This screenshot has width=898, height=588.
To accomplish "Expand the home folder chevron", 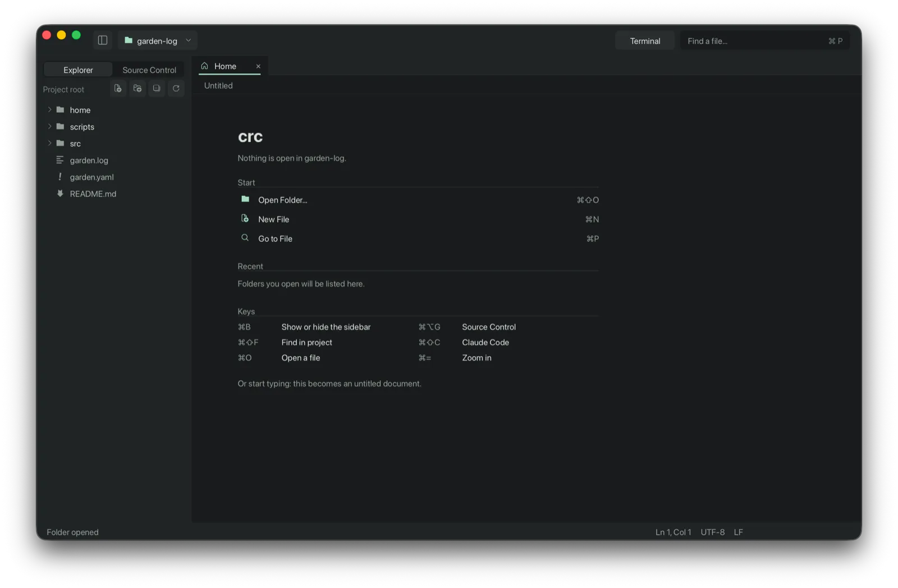I will coord(49,110).
